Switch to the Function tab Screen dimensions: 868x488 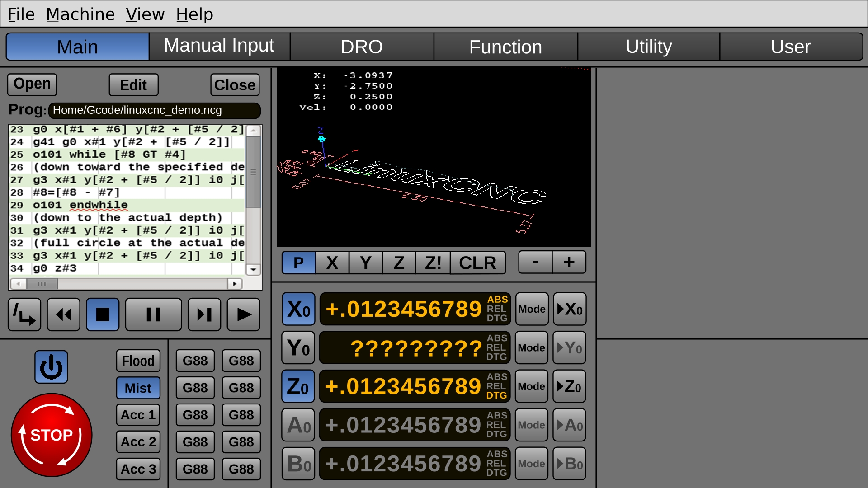(505, 46)
